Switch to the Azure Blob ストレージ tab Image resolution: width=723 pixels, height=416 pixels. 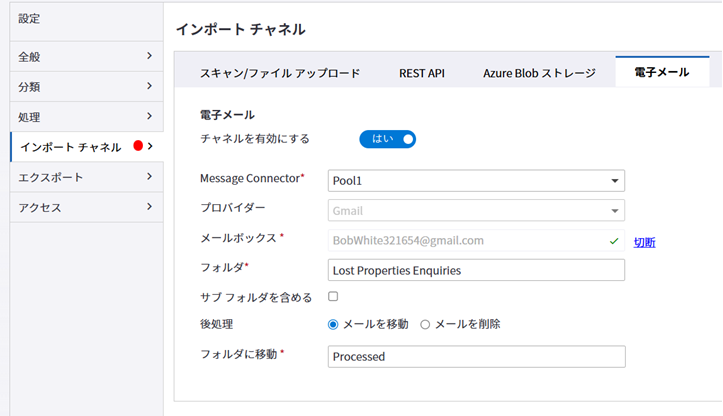tap(539, 73)
